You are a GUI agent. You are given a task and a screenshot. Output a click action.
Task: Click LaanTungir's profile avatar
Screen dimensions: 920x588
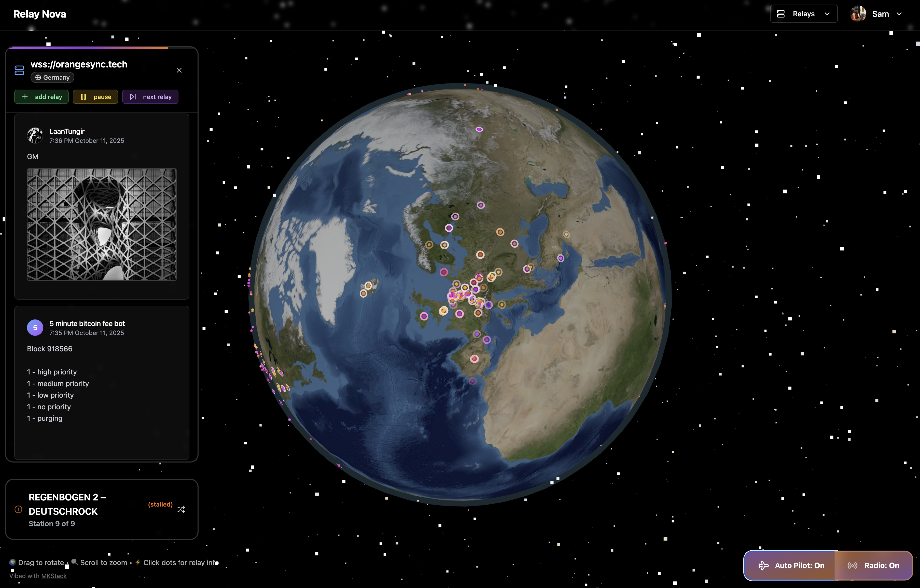(35, 136)
